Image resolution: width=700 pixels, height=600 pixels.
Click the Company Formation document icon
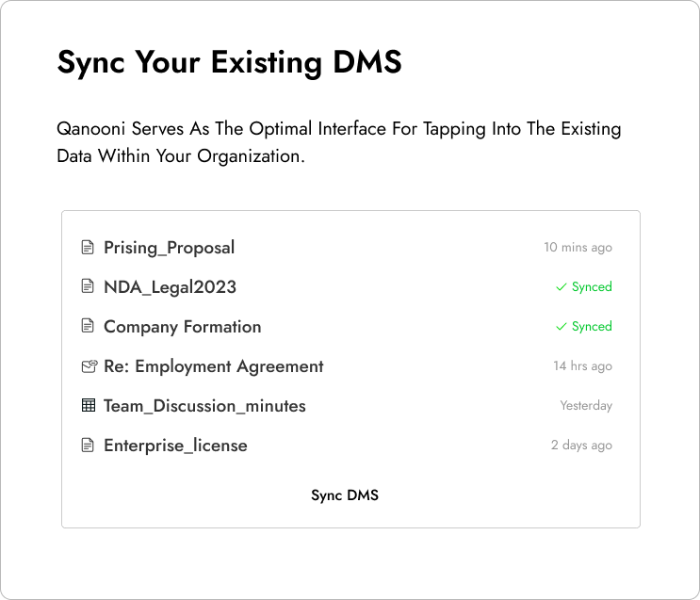88,326
